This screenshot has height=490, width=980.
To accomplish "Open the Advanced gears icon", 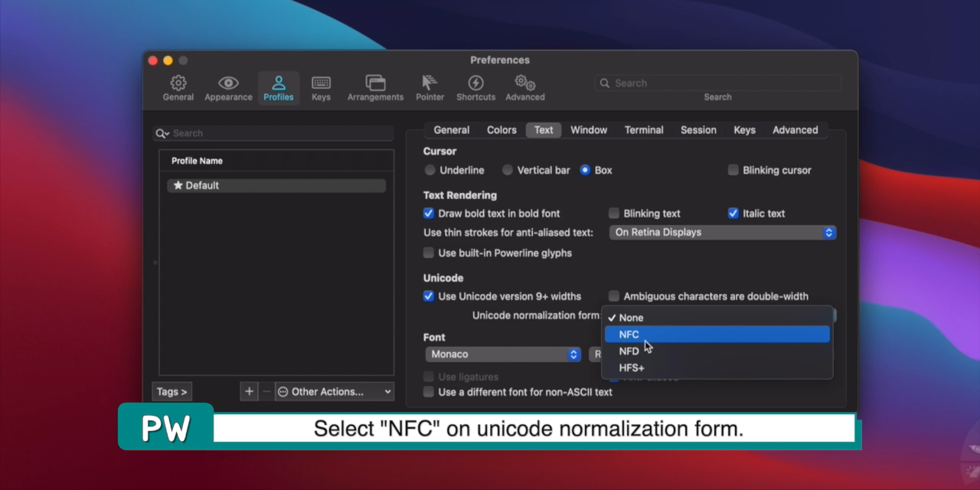I will [x=524, y=83].
